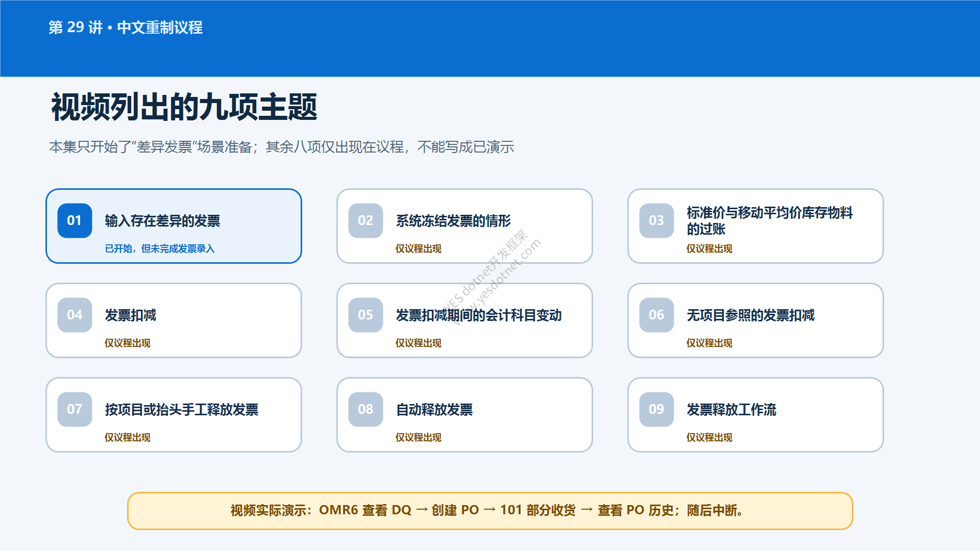This screenshot has height=551, width=980.
Task: Click the 03 number badge
Action: 656,220
